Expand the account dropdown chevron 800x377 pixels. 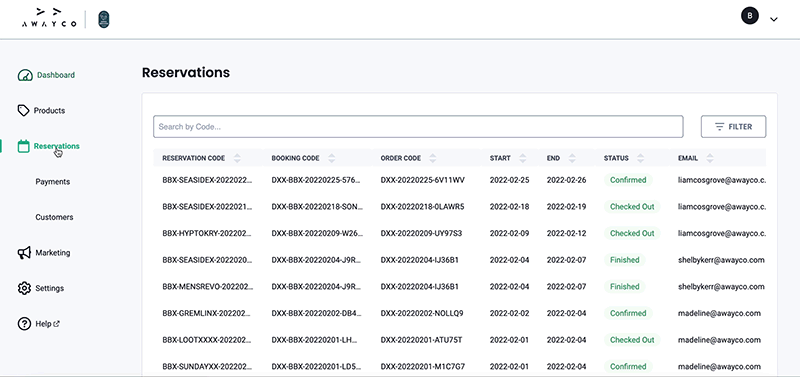[x=773, y=19]
